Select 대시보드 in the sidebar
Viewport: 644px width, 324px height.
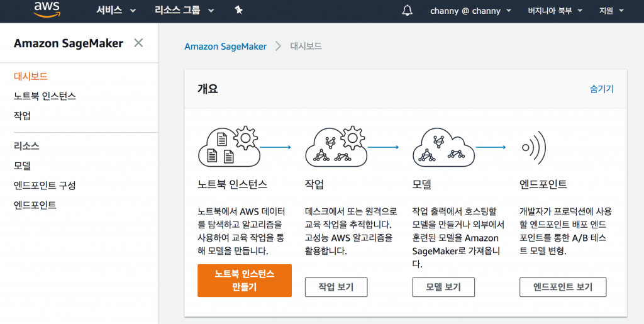31,76
